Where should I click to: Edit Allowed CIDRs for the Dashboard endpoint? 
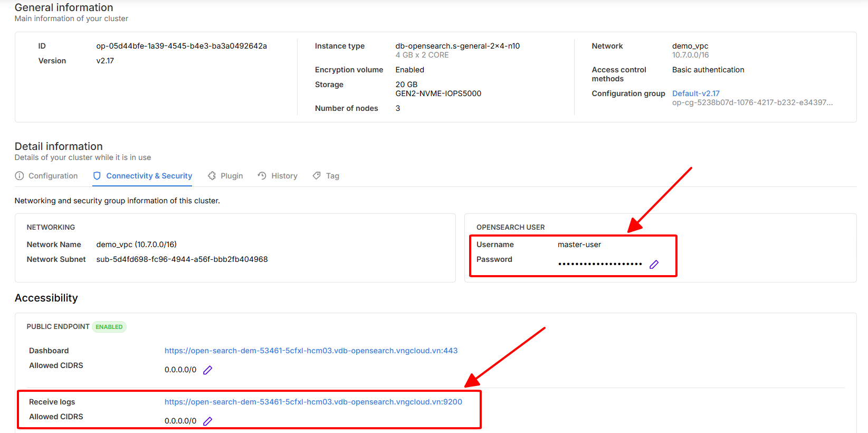pyautogui.click(x=207, y=370)
